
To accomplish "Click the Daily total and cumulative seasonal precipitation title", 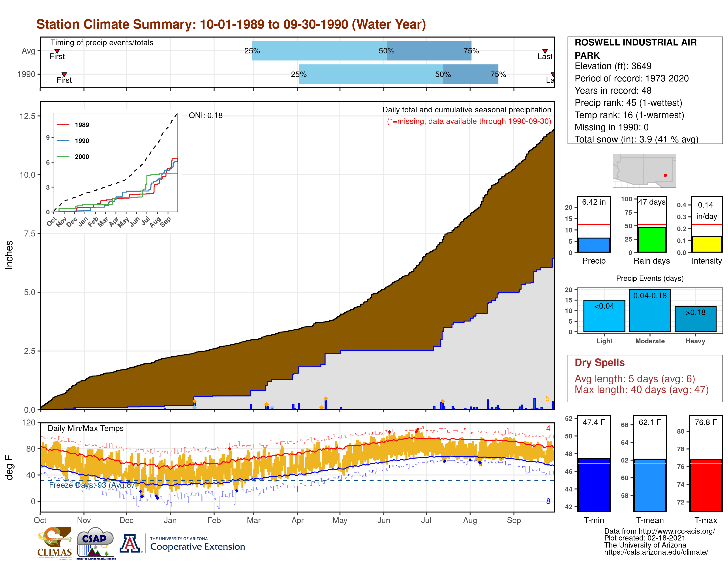I will (467, 110).
